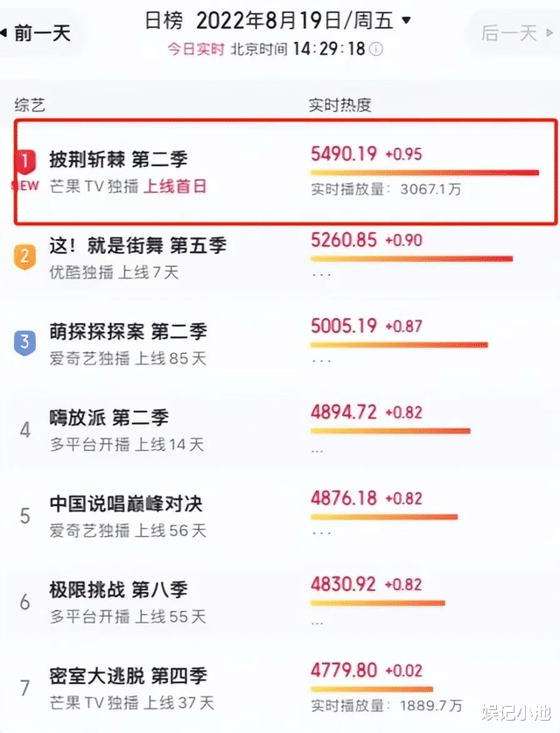Click the orange rank 2 badge
Screen dimensions: 560x733
point(24,257)
